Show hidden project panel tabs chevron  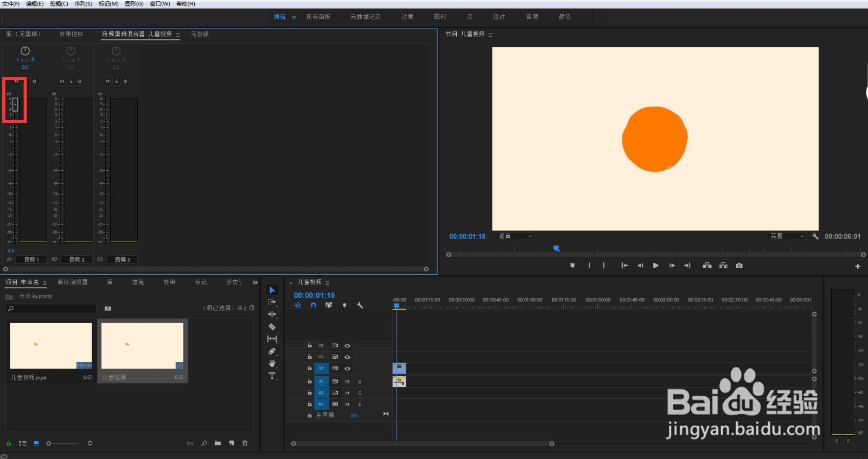(255, 282)
